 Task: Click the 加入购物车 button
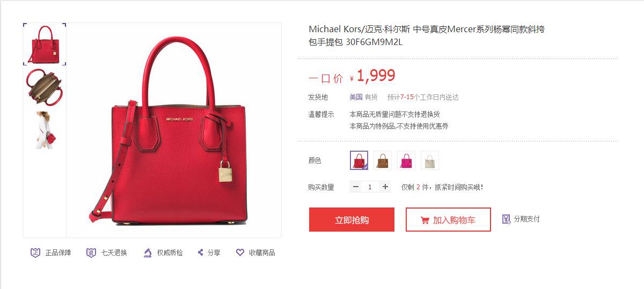(448, 220)
